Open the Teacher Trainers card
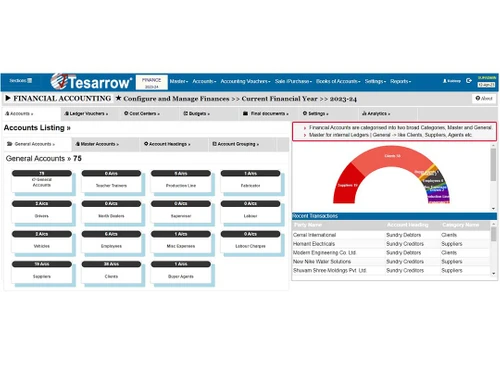The height and width of the screenshot is (375, 500). [111, 181]
